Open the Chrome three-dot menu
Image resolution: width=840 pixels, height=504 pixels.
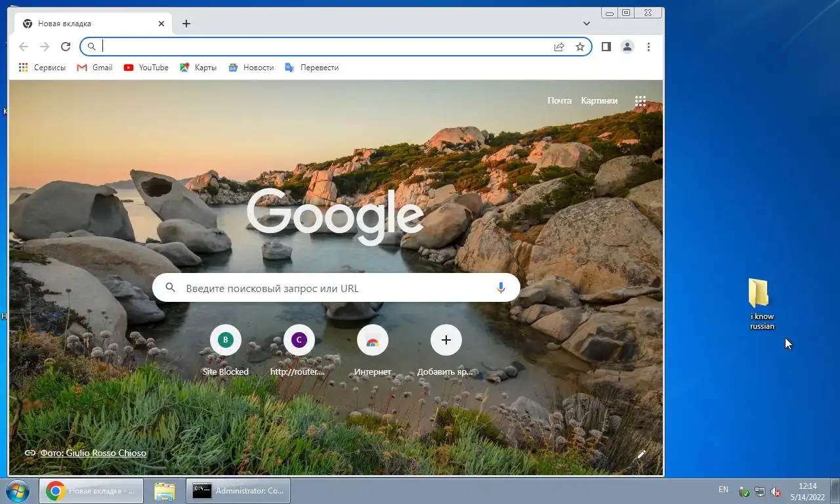(648, 47)
